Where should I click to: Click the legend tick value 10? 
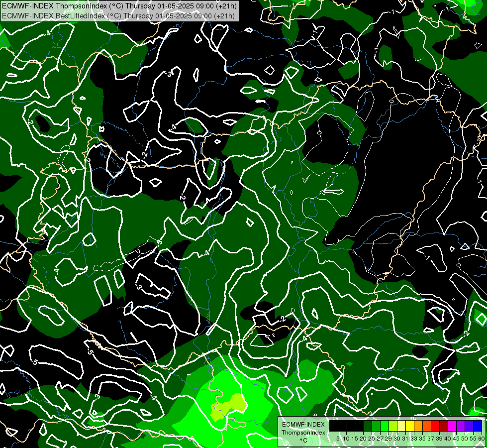pos(346,439)
